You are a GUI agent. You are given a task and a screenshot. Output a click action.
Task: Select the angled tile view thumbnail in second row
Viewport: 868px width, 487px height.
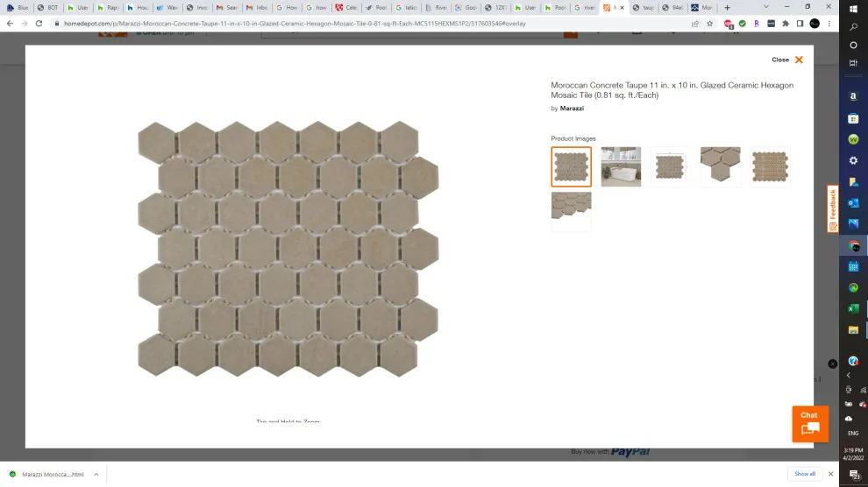pyautogui.click(x=572, y=211)
